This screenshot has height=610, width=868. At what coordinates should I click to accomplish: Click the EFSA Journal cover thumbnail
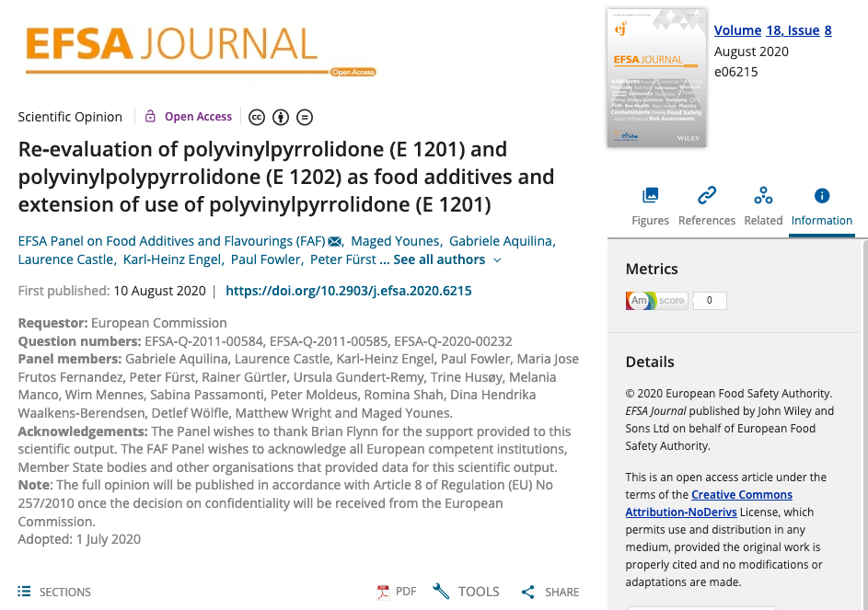point(656,77)
